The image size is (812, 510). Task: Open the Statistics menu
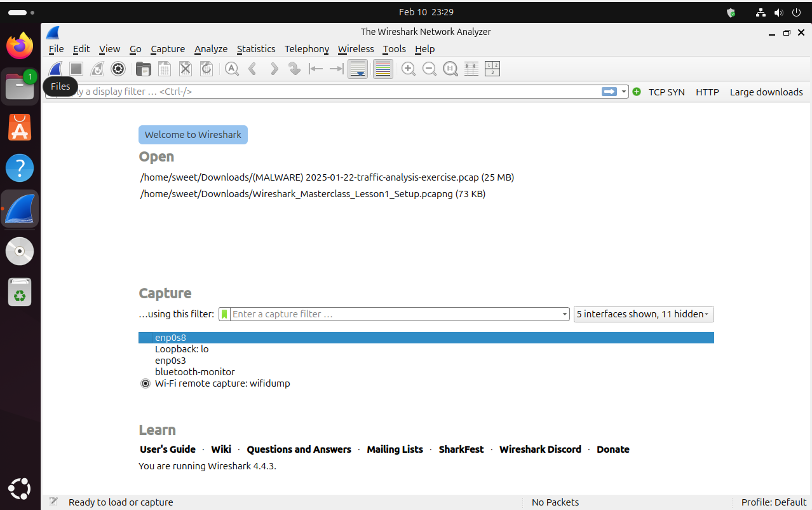(256, 49)
